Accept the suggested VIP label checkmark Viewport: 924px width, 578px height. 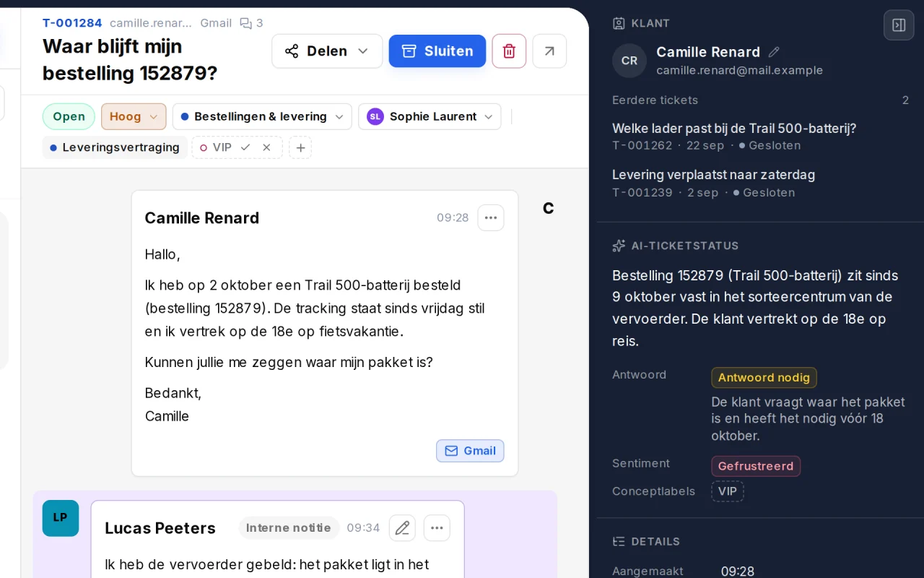tap(245, 147)
